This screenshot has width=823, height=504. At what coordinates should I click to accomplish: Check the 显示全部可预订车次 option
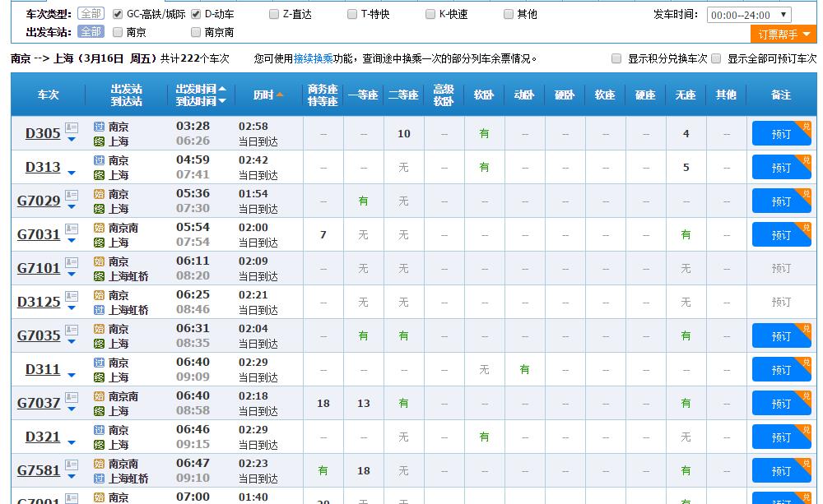click(716, 58)
